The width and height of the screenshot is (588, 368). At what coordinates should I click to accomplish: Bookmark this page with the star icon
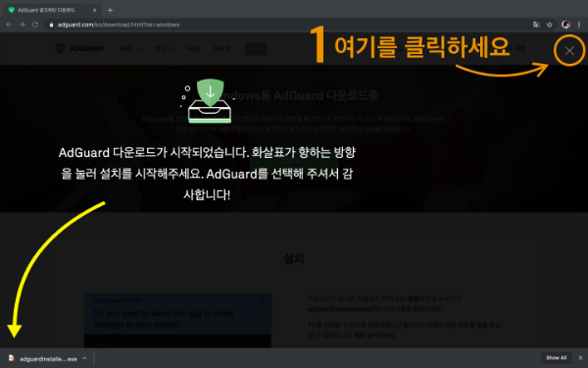[550, 25]
